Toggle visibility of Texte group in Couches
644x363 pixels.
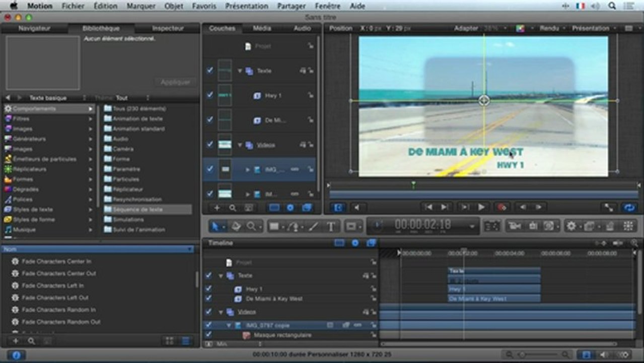pyautogui.click(x=209, y=71)
